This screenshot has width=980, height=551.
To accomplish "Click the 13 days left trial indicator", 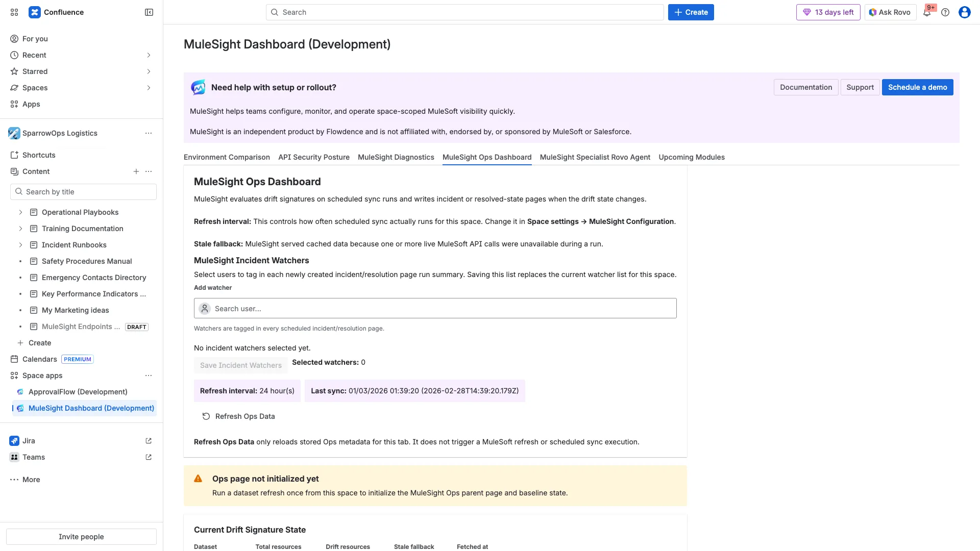I will tap(828, 12).
